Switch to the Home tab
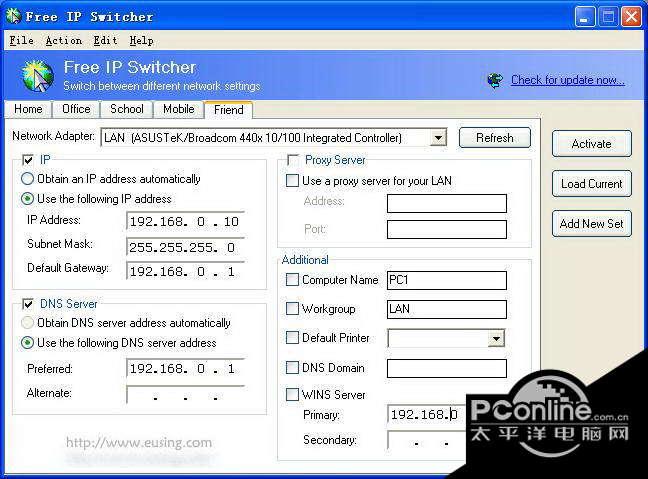 (28, 109)
